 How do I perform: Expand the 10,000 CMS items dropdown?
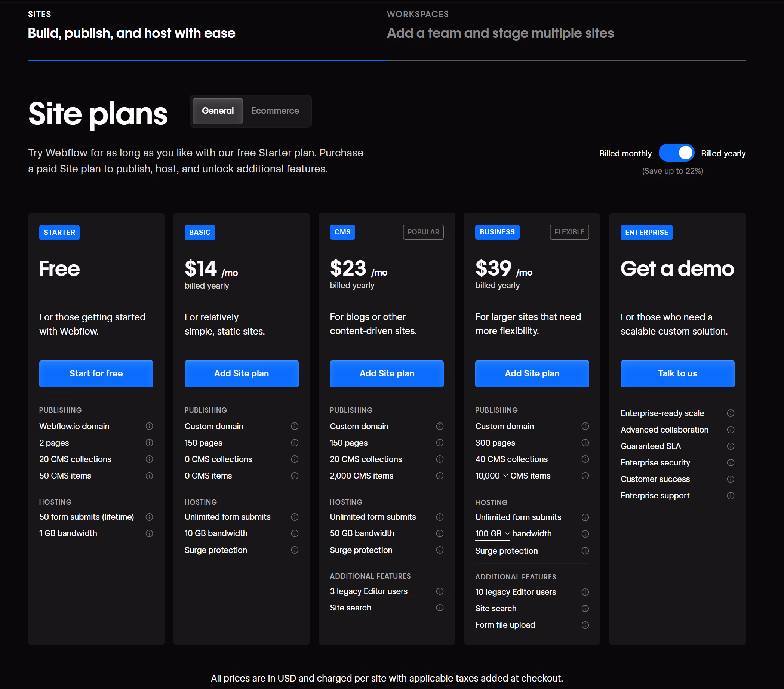[491, 476]
